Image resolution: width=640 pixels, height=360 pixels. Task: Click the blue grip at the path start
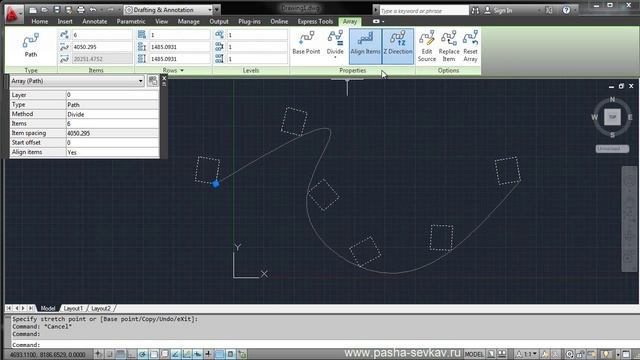216,184
